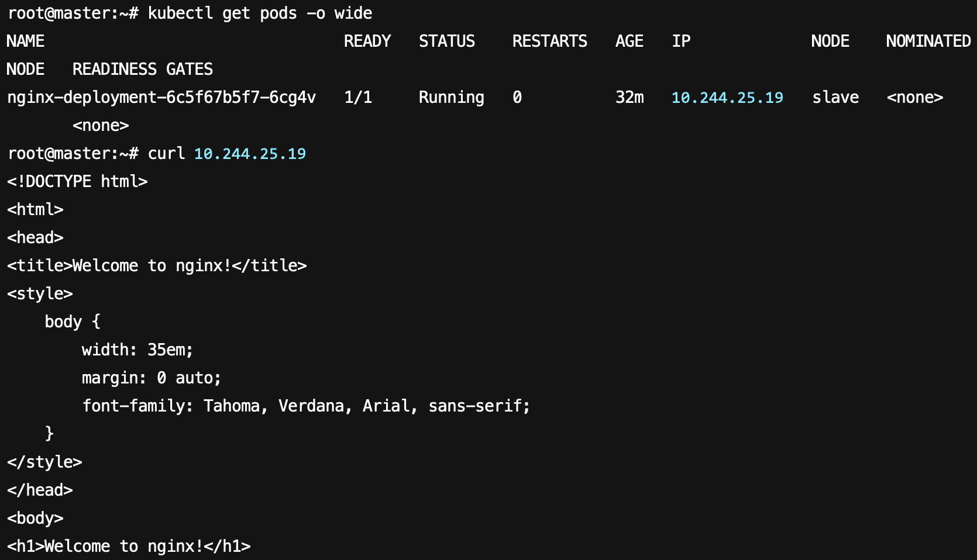Click the DOCTYPE html line
977x560 pixels.
click(x=77, y=182)
